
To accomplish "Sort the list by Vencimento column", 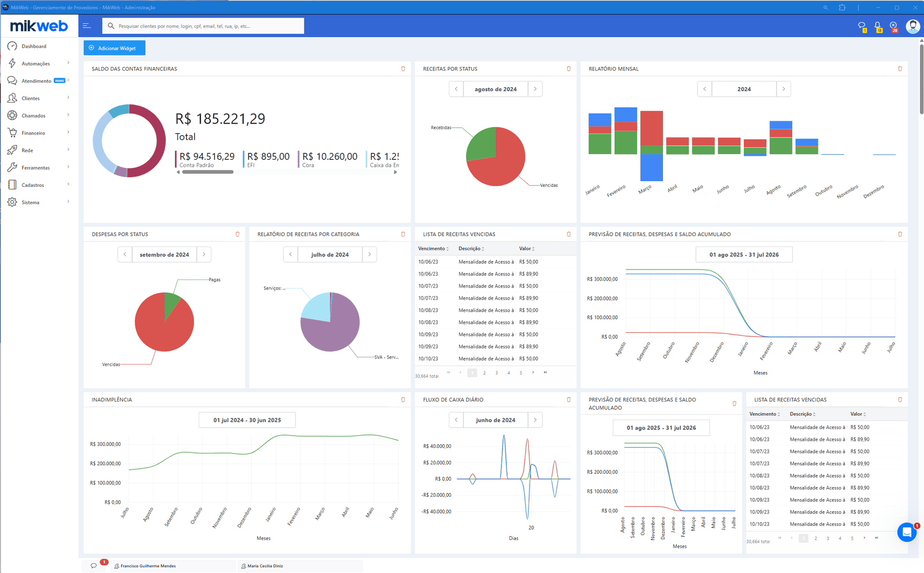I will [433, 249].
